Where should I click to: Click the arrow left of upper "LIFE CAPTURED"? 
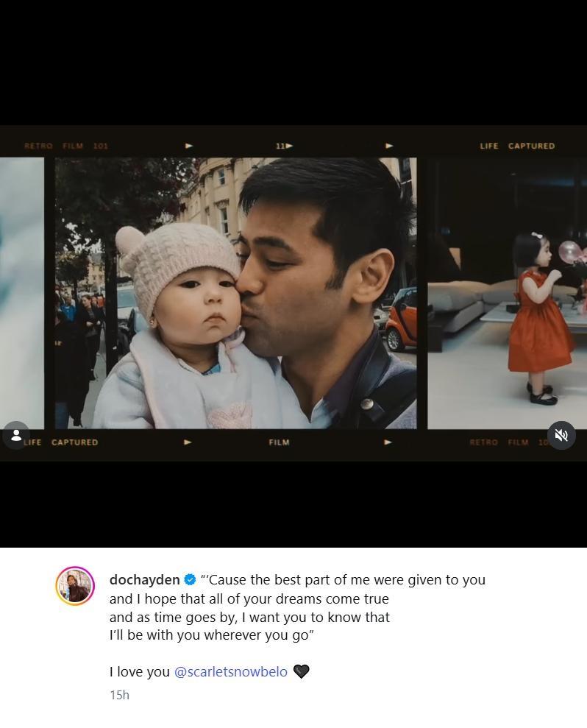388,146
